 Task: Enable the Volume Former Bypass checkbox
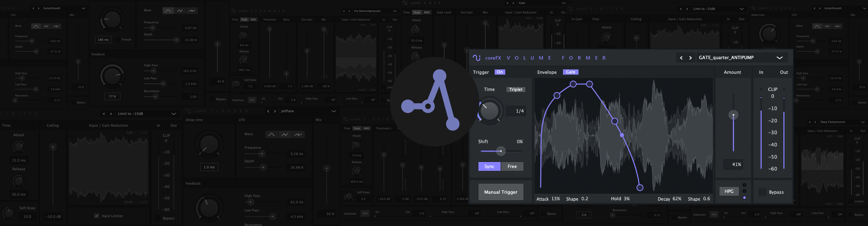[x=762, y=192]
